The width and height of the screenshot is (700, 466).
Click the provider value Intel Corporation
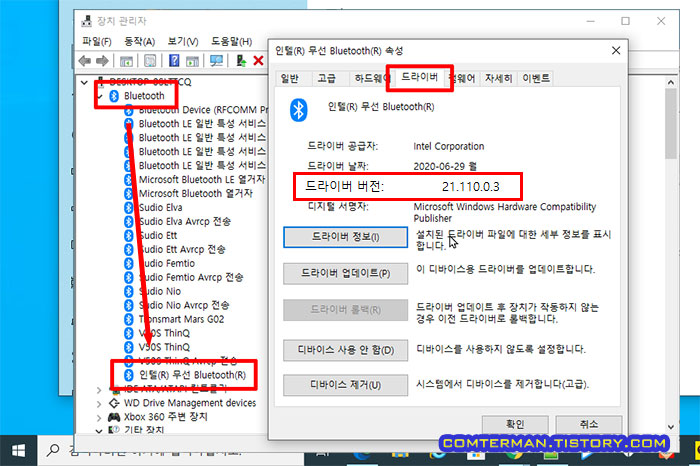(x=449, y=146)
